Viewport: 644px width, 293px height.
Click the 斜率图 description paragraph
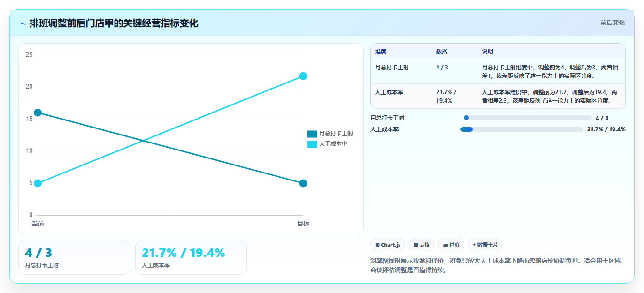click(x=496, y=265)
